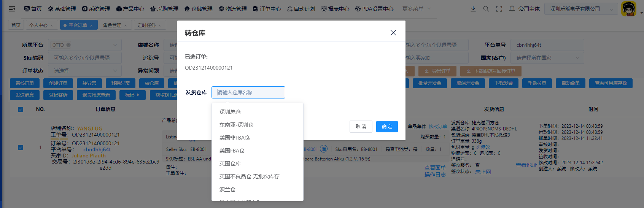This screenshot has height=208, width=644.
Task: Click 手动拉单 button
Action: (537, 83)
